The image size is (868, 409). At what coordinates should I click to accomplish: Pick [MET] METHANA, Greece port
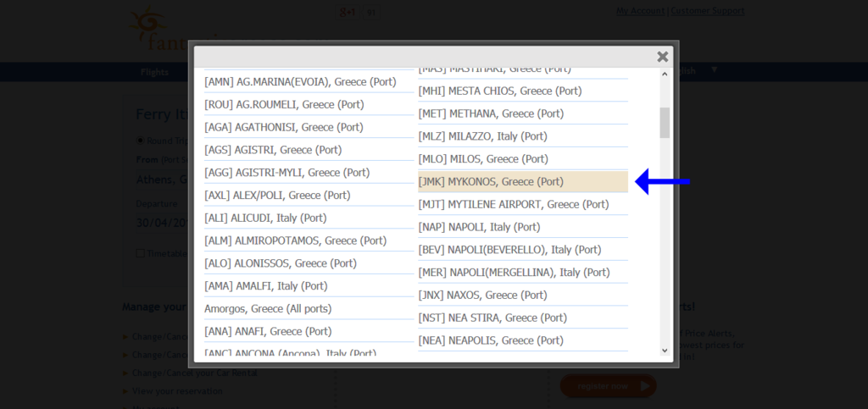point(523,113)
